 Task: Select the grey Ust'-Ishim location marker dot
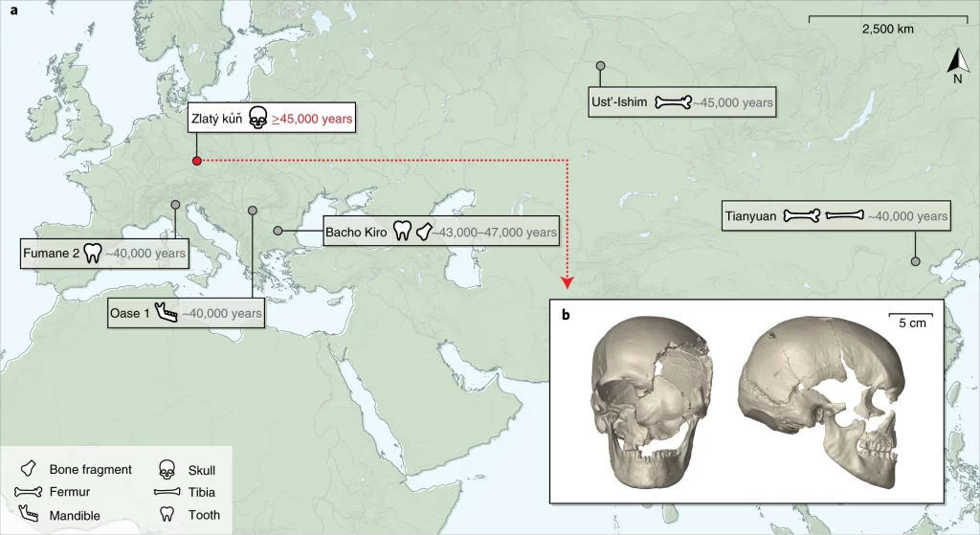(x=601, y=66)
